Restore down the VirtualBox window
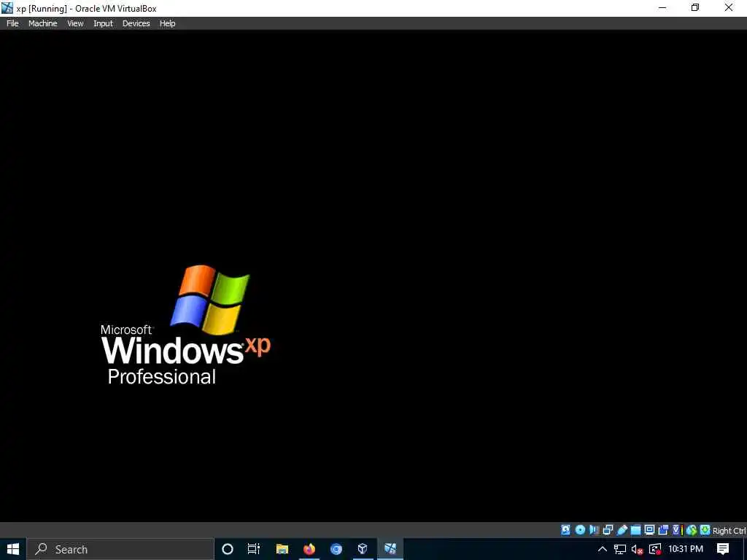The width and height of the screenshot is (747, 560). (695, 7)
